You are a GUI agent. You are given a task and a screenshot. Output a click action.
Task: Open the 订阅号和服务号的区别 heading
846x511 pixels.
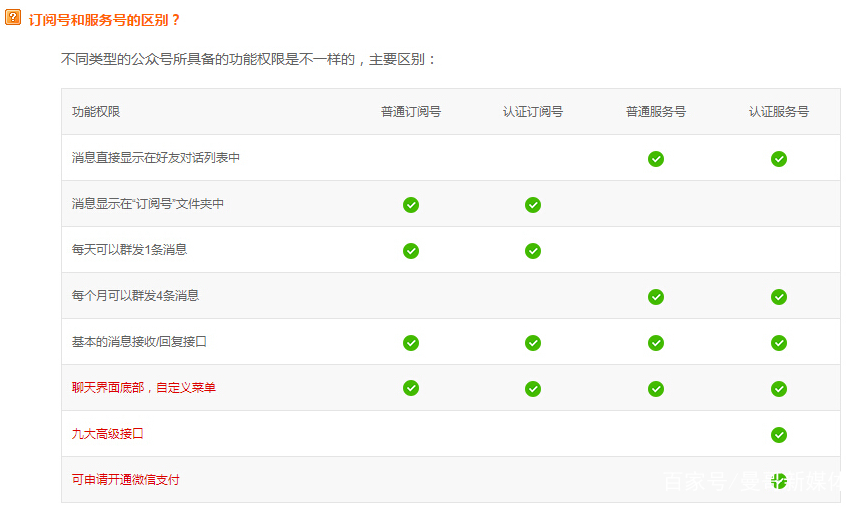click(104, 20)
